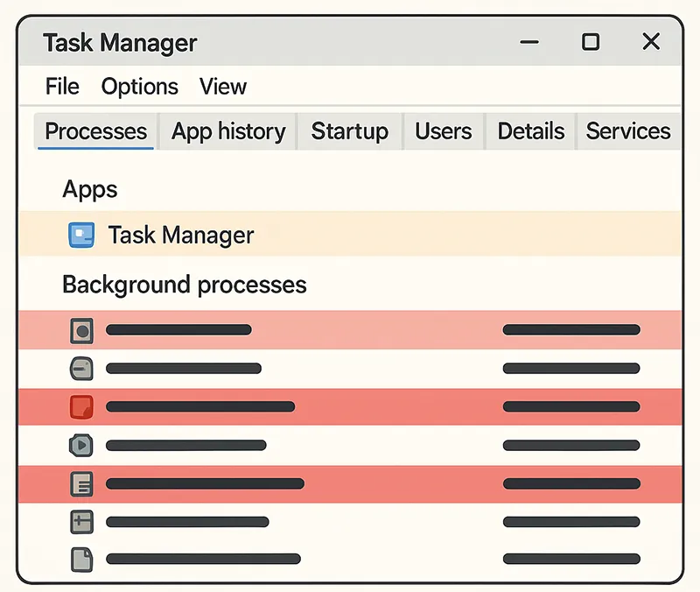
Task: Switch to the App history tab
Action: pyautogui.click(x=228, y=131)
